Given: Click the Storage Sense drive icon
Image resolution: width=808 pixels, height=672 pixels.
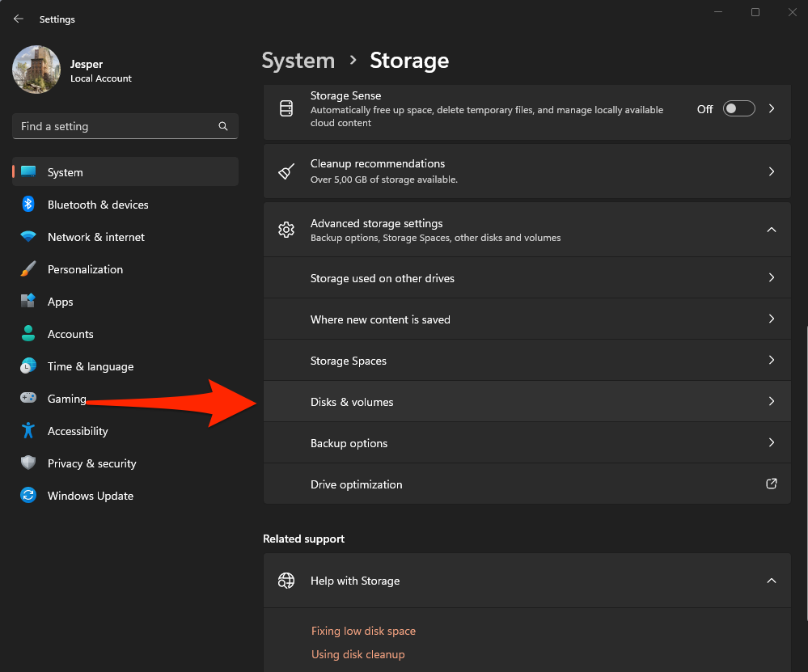Looking at the screenshot, I should tap(286, 108).
